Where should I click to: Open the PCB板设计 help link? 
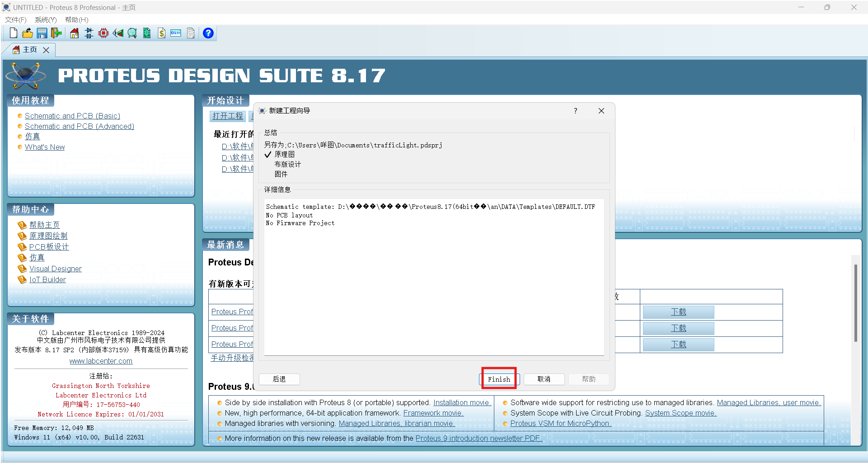tap(49, 247)
